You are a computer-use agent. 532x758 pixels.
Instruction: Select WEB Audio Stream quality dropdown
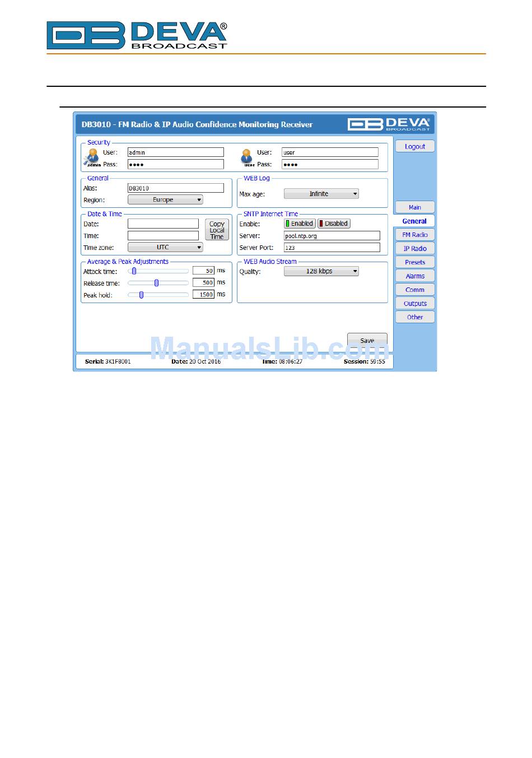(321, 271)
